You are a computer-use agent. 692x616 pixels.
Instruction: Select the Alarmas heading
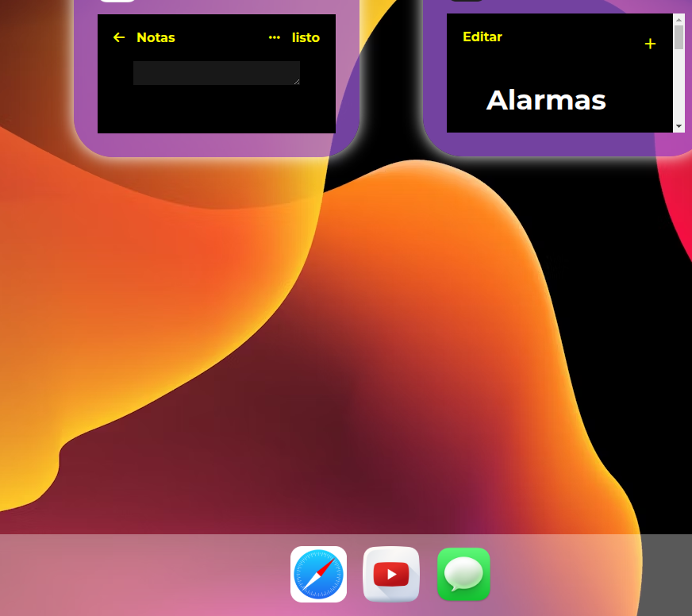click(x=546, y=101)
